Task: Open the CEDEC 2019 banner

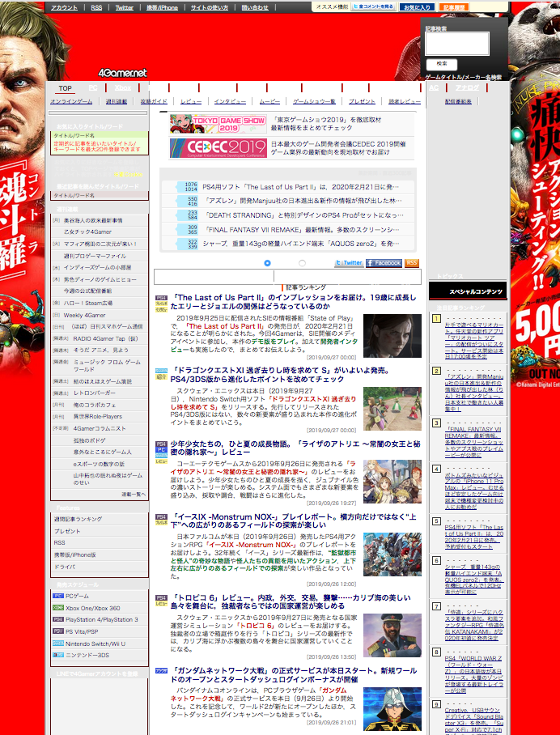Action: [x=218, y=148]
